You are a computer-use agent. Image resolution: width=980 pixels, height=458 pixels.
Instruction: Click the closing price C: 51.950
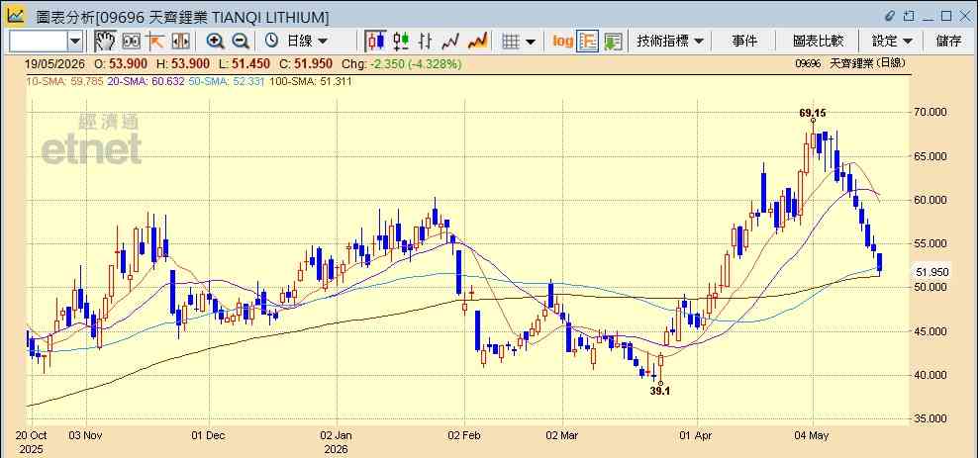pos(306,63)
